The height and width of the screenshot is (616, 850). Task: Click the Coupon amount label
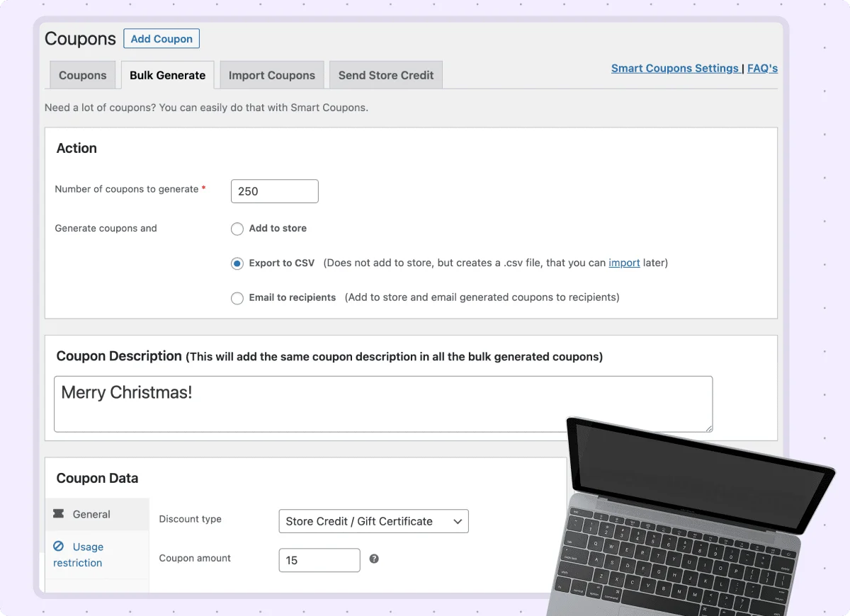(195, 558)
